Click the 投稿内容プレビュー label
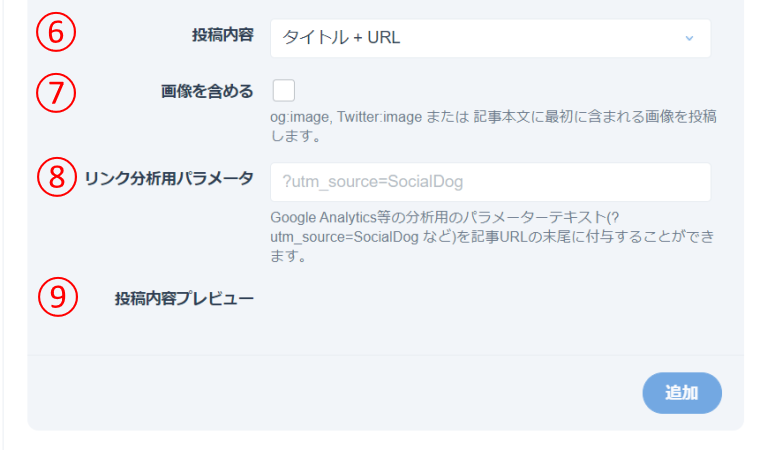 tap(184, 298)
